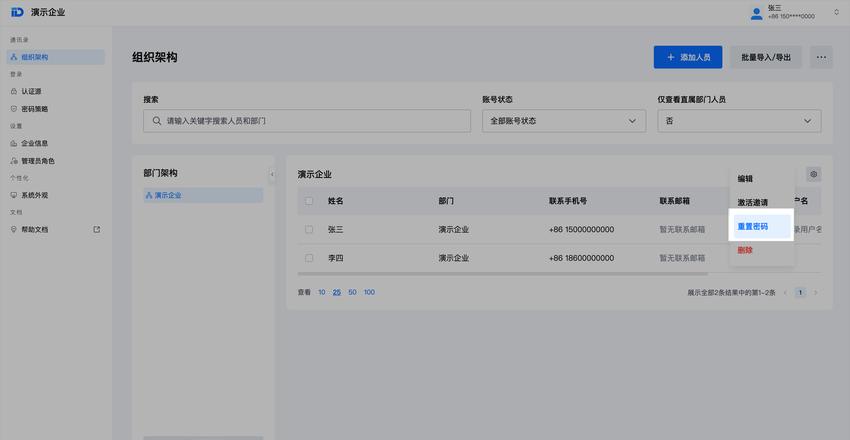Show 100 rows per page
The image size is (850, 440).
[369, 292]
